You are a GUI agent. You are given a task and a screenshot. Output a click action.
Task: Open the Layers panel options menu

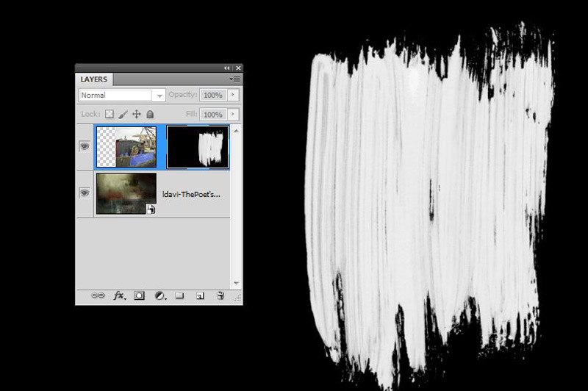(234, 79)
